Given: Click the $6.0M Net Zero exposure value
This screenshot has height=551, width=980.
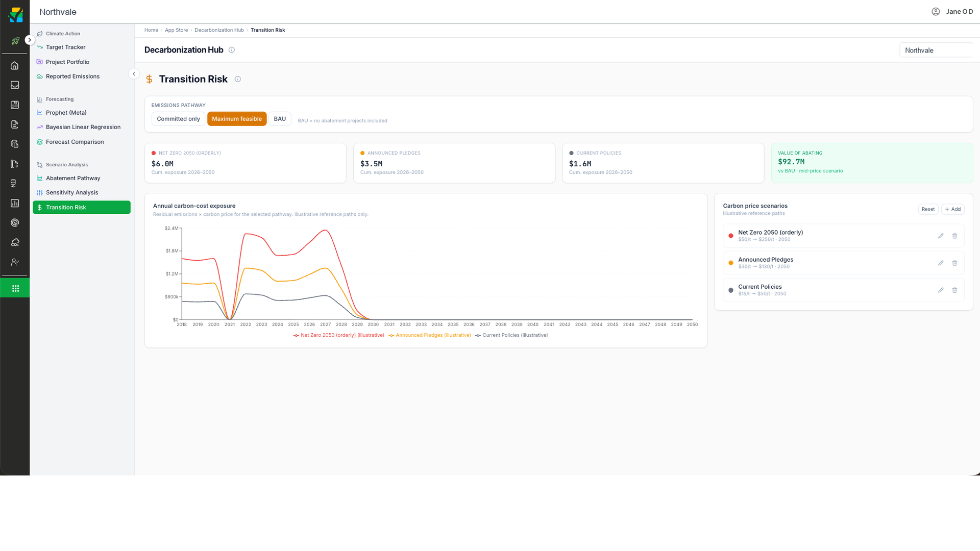Looking at the screenshot, I should [x=162, y=164].
